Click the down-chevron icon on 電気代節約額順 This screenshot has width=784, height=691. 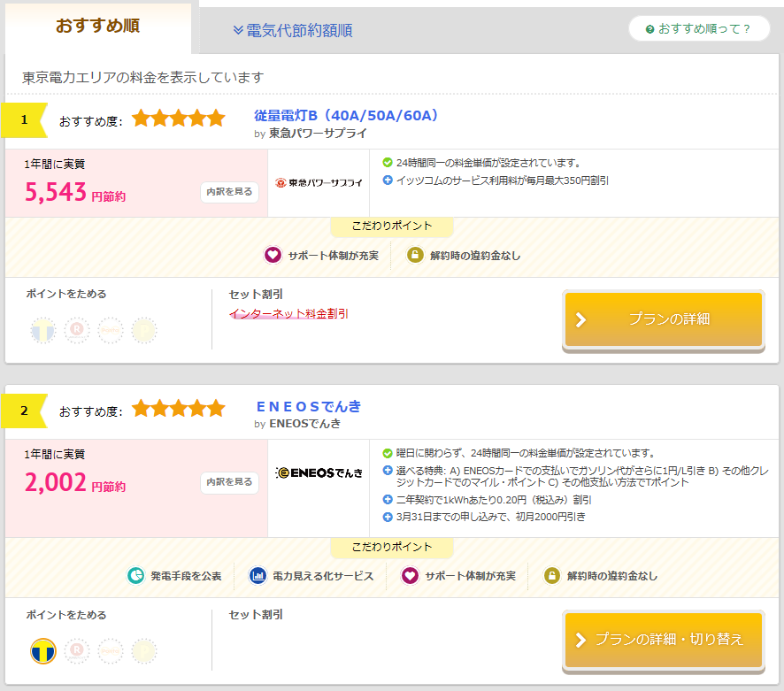[238, 30]
